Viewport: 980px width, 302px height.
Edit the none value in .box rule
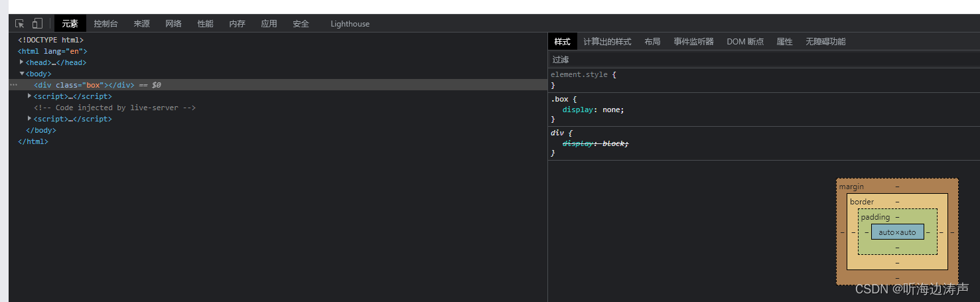click(x=611, y=110)
